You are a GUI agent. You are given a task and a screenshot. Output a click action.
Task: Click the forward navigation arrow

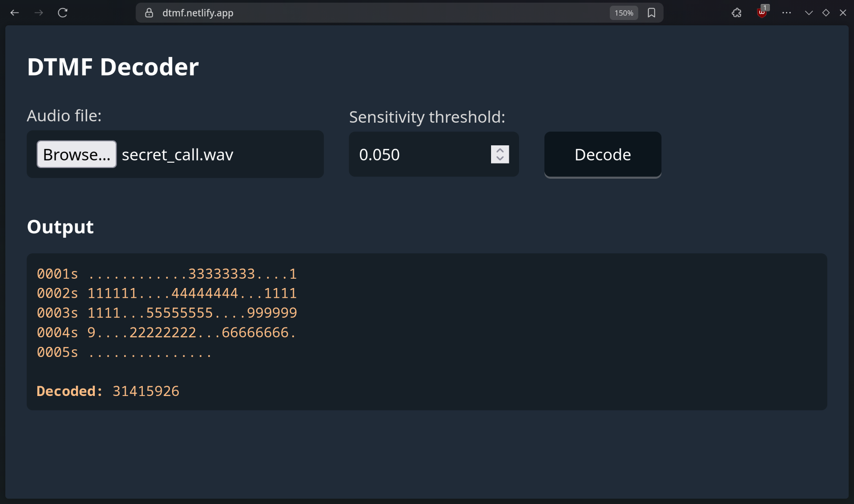click(39, 12)
